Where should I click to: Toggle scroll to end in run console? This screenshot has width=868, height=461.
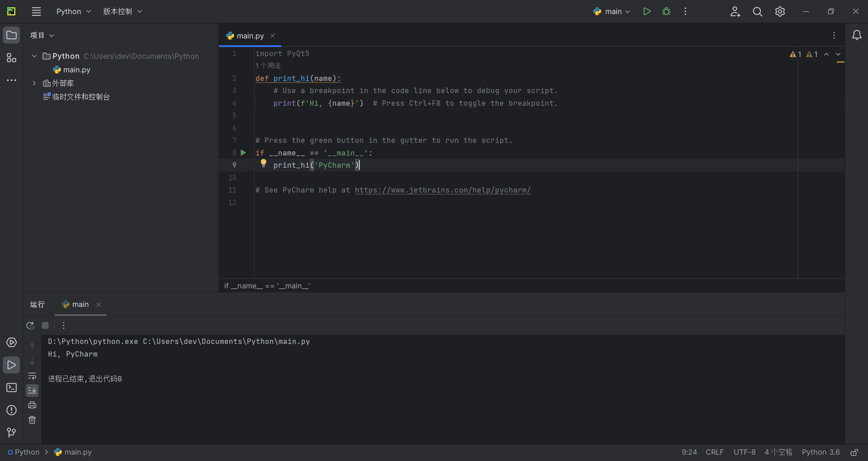point(32,390)
